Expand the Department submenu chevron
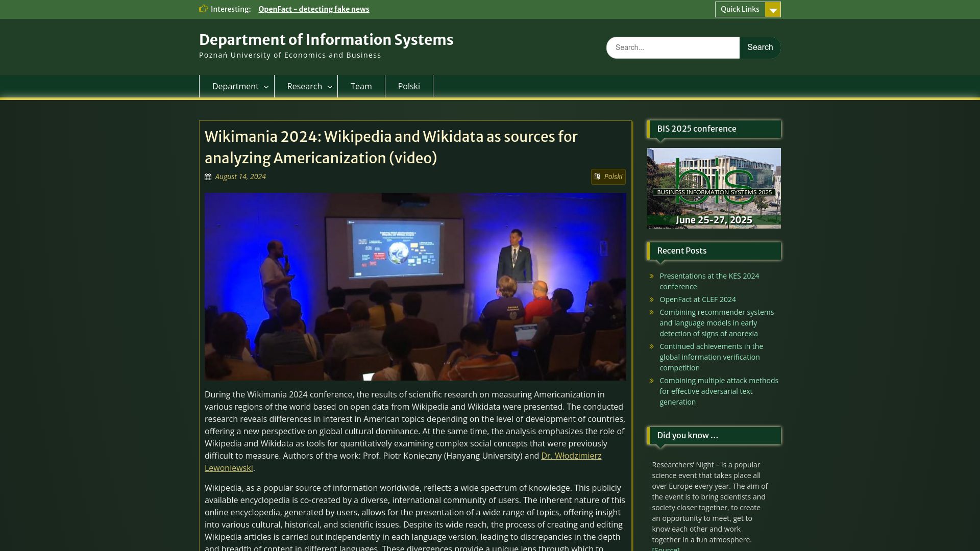This screenshot has height=551, width=980. tap(266, 87)
